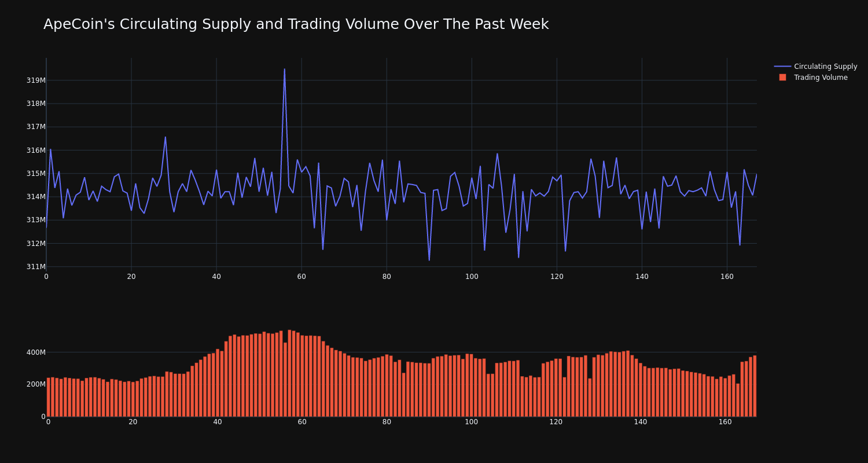Click the 315M y-axis label

tap(36, 174)
